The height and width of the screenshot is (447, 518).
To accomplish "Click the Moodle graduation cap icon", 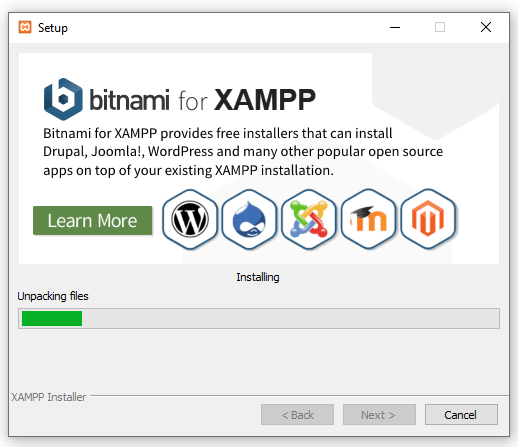I will pyautogui.click(x=368, y=219).
